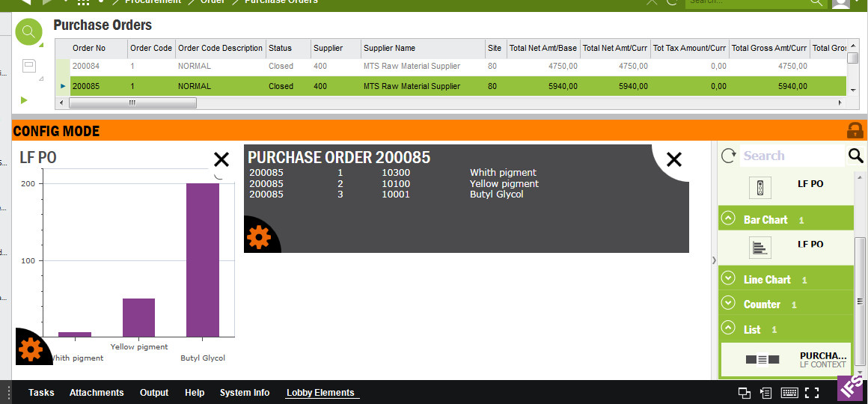Expand the Counter section

(x=728, y=304)
